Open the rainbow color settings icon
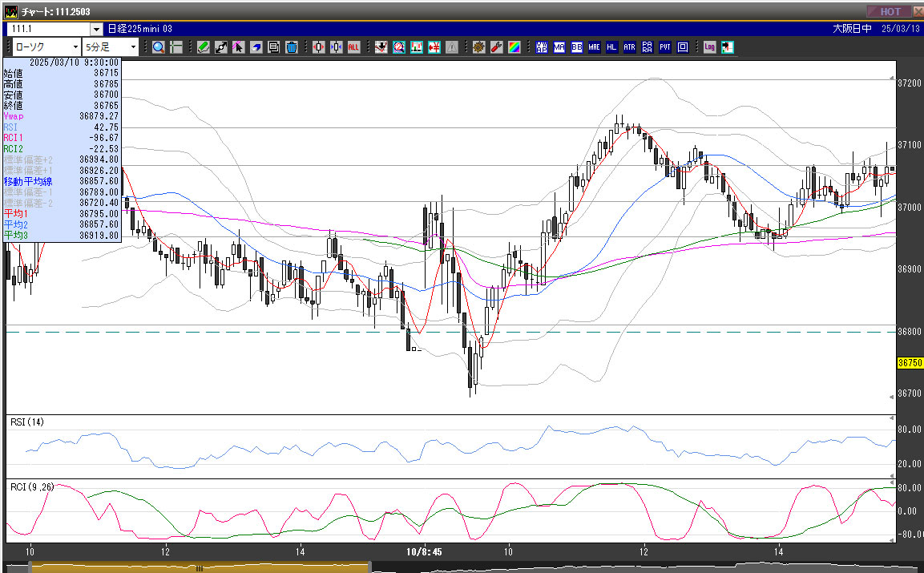The width and height of the screenshot is (924, 573). click(x=514, y=47)
